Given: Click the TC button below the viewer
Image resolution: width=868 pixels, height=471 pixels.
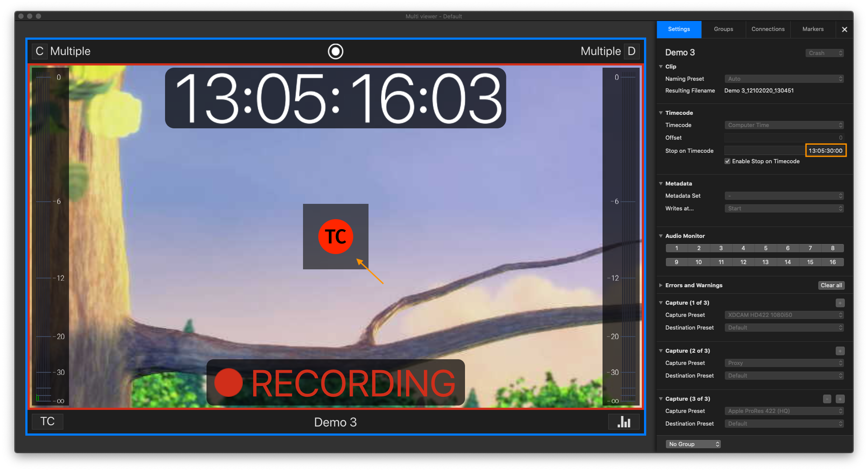Looking at the screenshot, I should point(48,422).
